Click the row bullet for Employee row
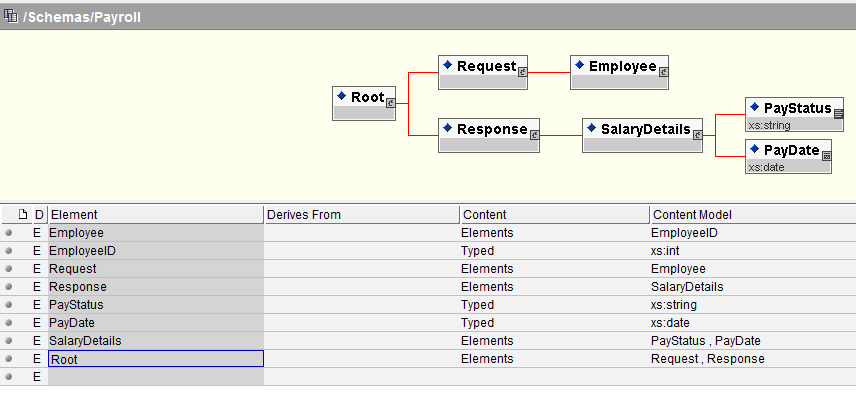Image resolution: width=856 pixels, height=394 pixels. (8, 233)
